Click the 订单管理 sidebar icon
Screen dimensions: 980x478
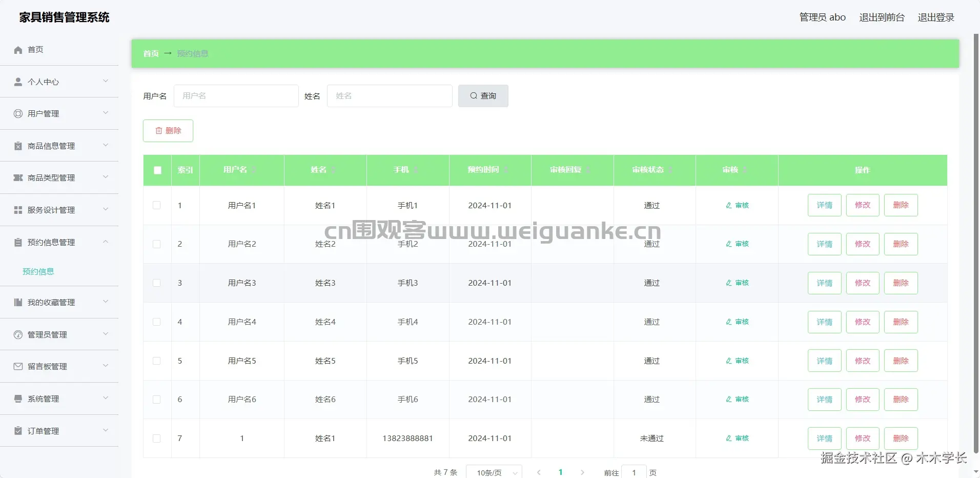pos(18,431)
